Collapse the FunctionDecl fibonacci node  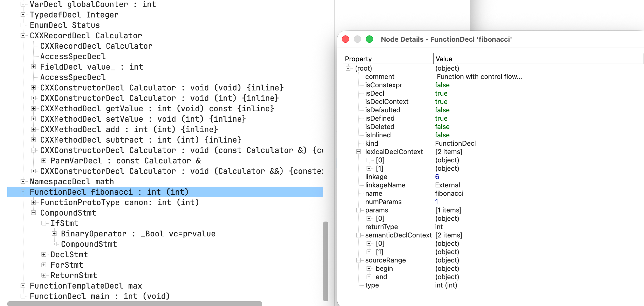coord(23,192)
